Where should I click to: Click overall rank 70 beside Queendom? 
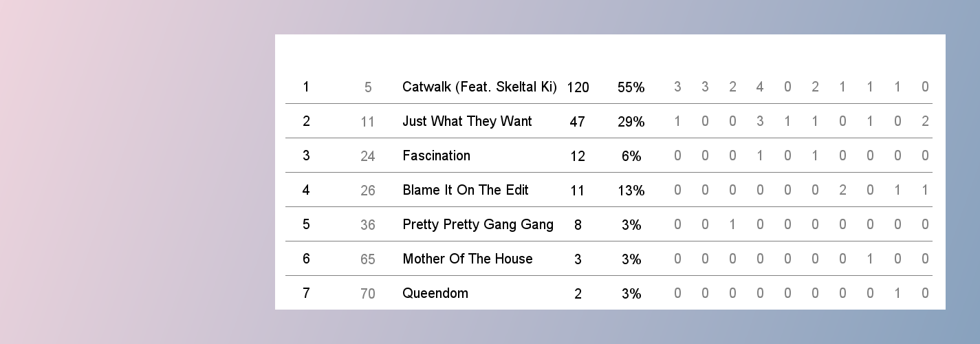(368, 294)
